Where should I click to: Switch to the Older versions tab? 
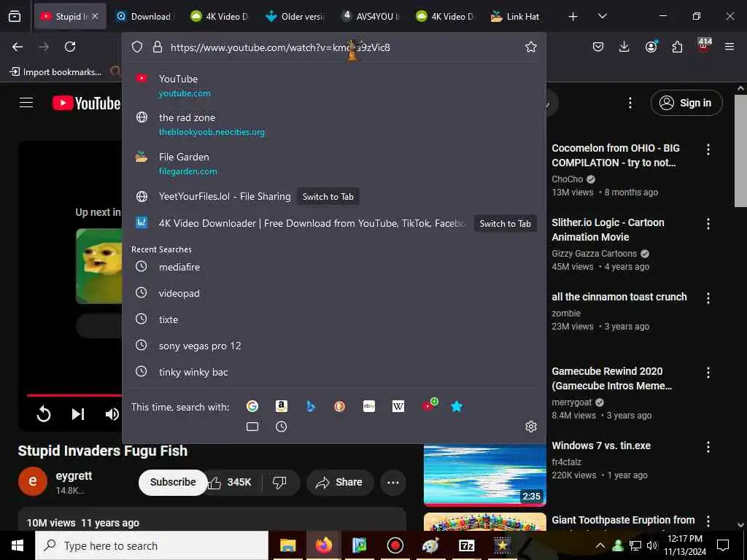[295, 16]
